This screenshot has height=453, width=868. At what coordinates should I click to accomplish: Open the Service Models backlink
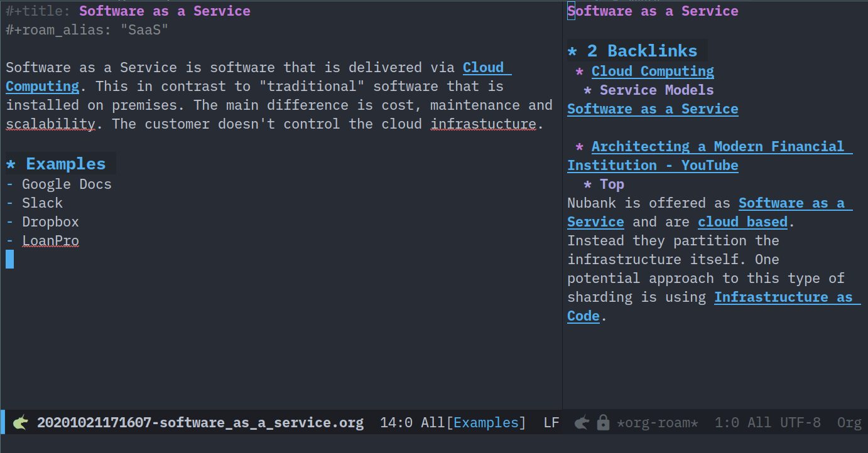click(656, 90)
